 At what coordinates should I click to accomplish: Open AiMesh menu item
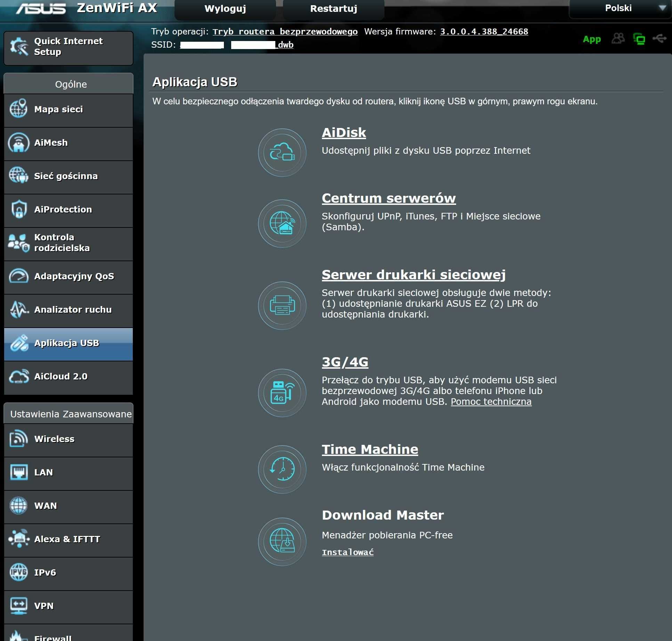(x=68, y=144)
